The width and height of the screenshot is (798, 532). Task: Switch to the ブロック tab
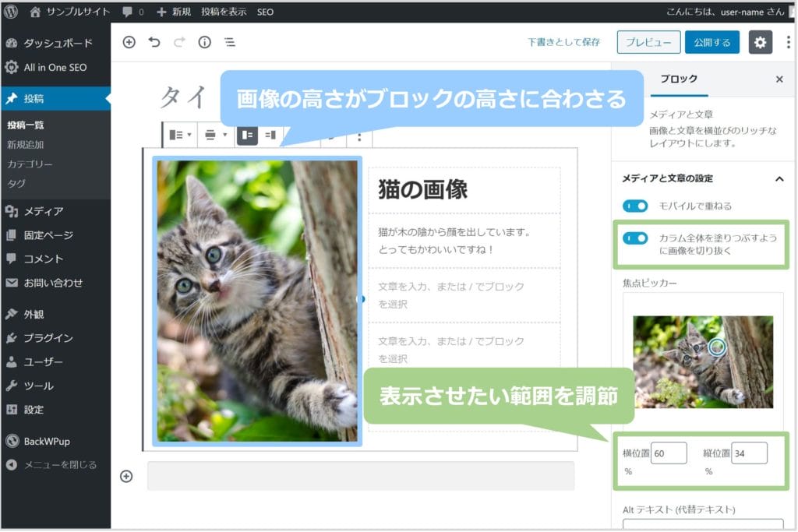point(678,79)
